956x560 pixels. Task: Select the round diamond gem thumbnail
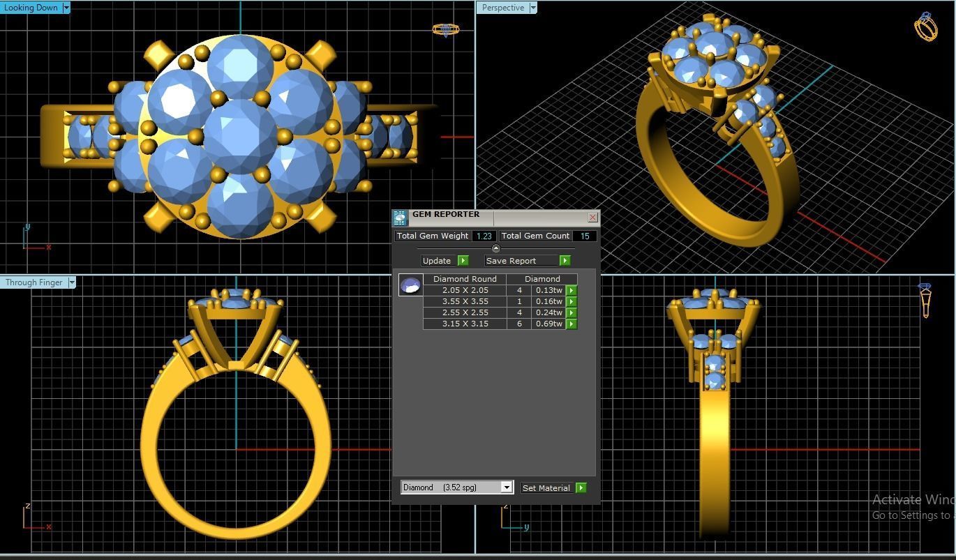[x=410, y=285]
